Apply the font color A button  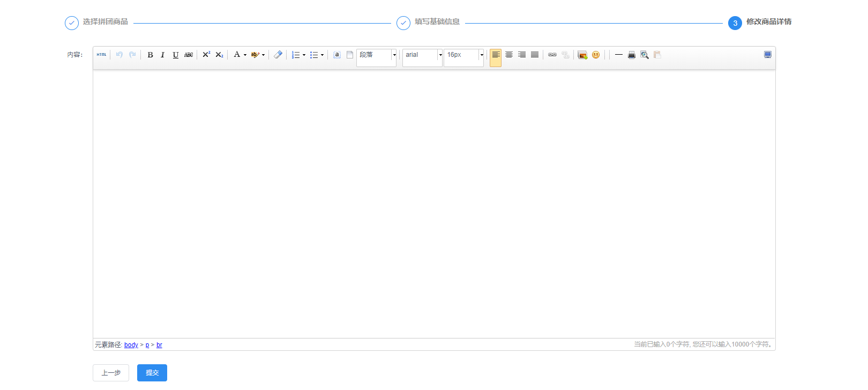coord(237,55)
